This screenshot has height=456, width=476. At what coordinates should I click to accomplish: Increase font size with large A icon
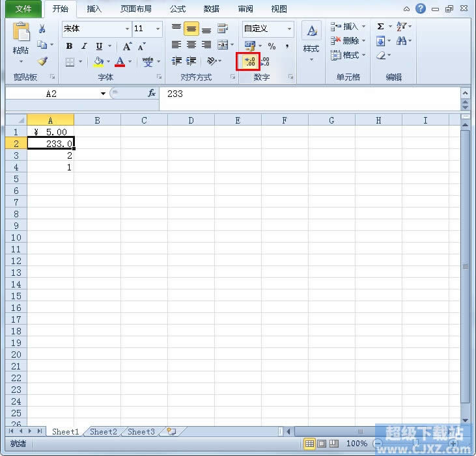click(x=127, y=46)
